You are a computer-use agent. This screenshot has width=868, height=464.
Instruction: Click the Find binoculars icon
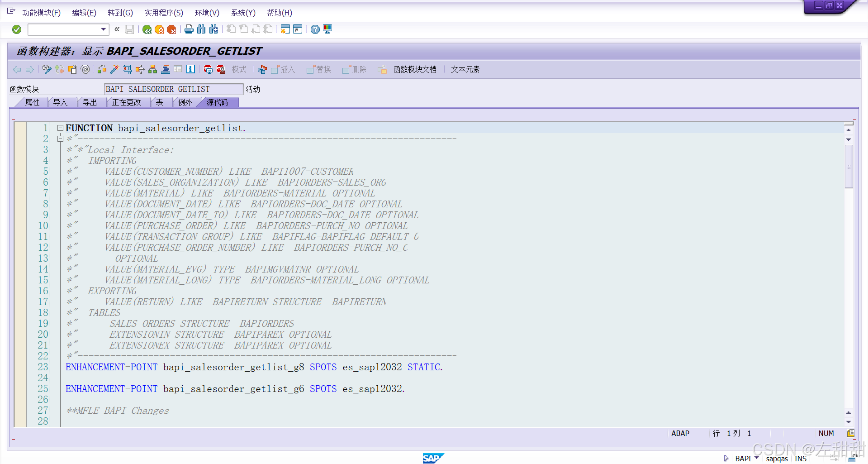point(201,29)
